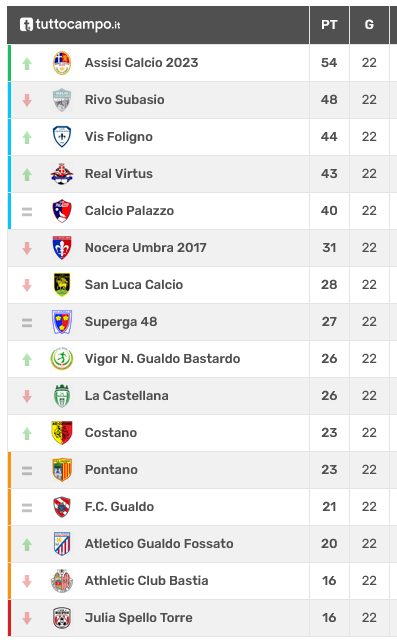This screenshot has width=397, height=644.
Task: Click Nocera Umbra 2017 fleur-de-lis crest
Action: pyautogui.click(x=62, y=248)
